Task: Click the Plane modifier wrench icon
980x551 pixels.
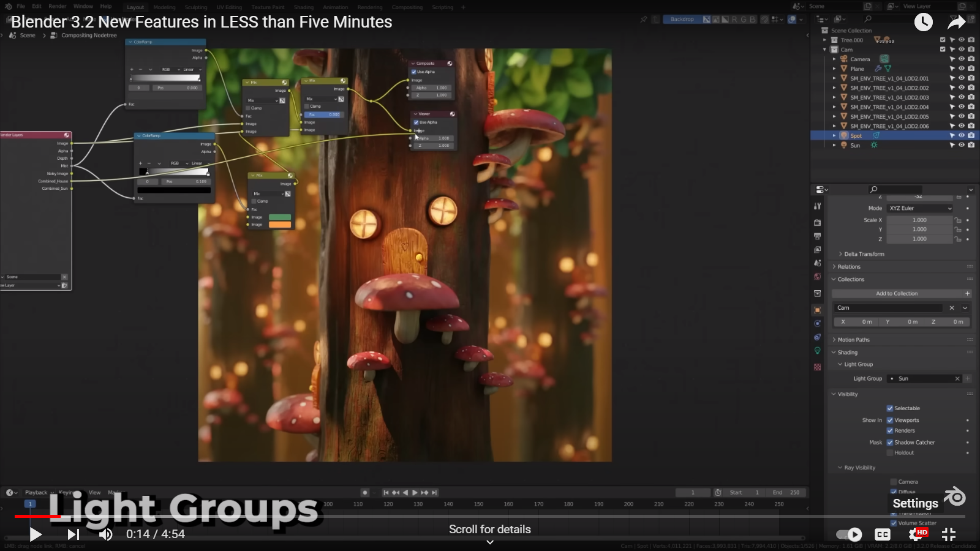Action: (x=878, y=69)
